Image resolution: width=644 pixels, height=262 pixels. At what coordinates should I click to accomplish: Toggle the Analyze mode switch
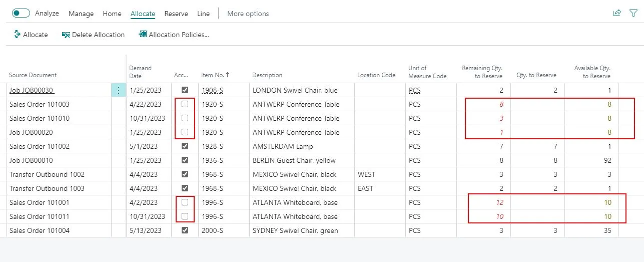coord(21,14)
